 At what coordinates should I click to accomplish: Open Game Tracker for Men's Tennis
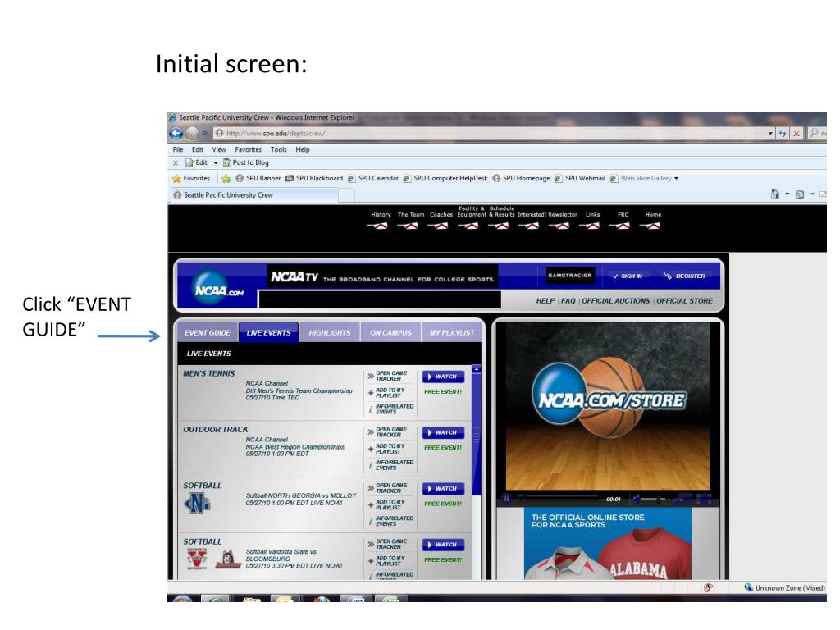388,376
